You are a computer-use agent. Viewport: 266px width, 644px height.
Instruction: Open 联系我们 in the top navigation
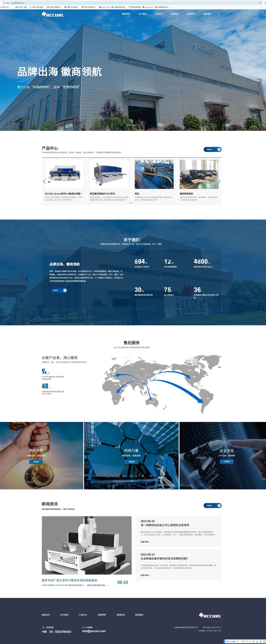click(207, 14)
